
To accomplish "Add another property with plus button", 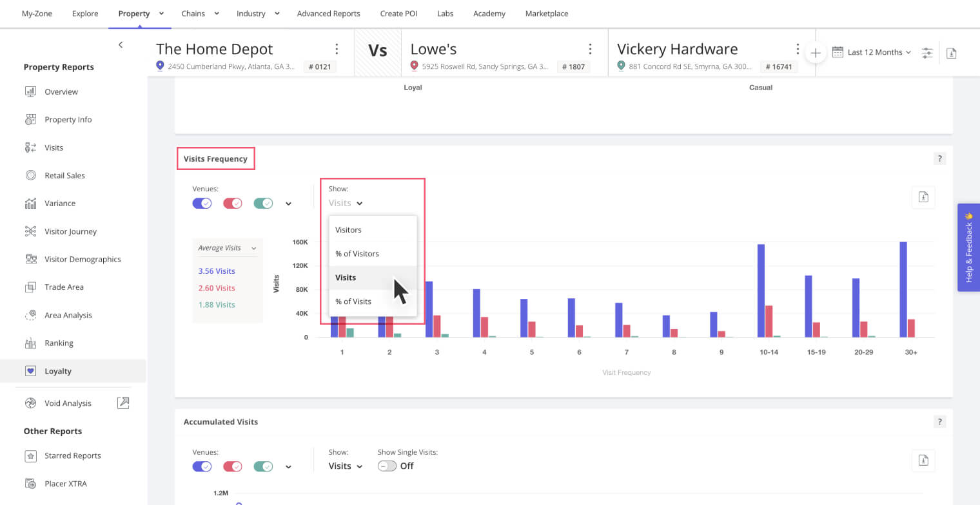I will pyautogui.click(x=816, y=53).
